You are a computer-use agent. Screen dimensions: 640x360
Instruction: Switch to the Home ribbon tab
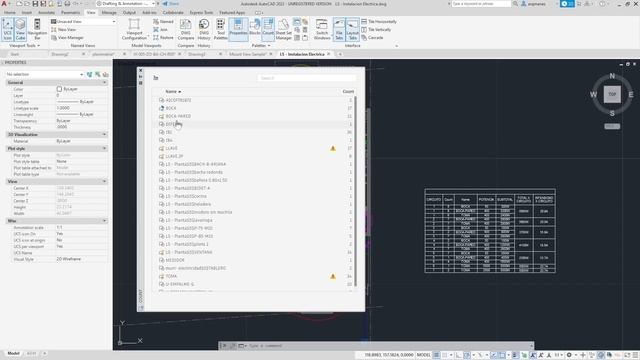(9, 13)
